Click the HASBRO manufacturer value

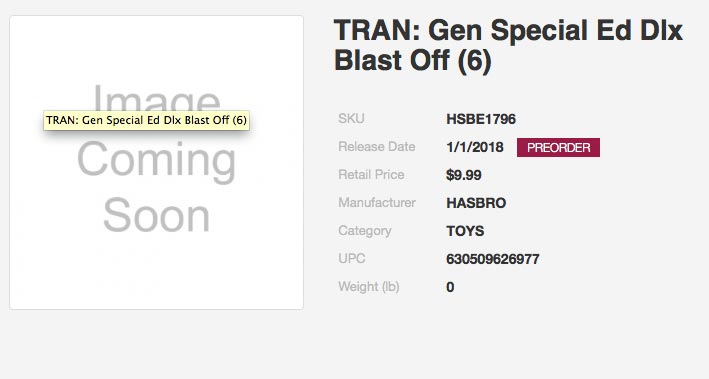[x=476, y=203]
